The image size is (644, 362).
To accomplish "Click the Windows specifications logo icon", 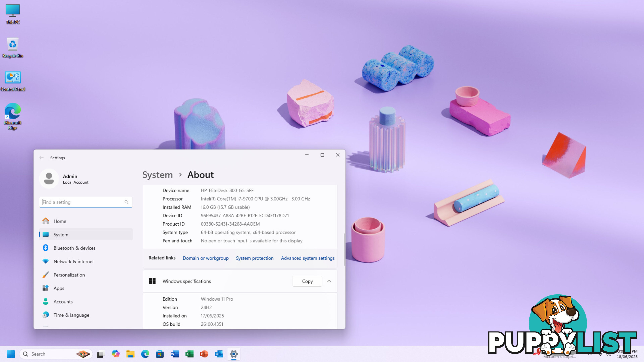I will tap(152, 281).
